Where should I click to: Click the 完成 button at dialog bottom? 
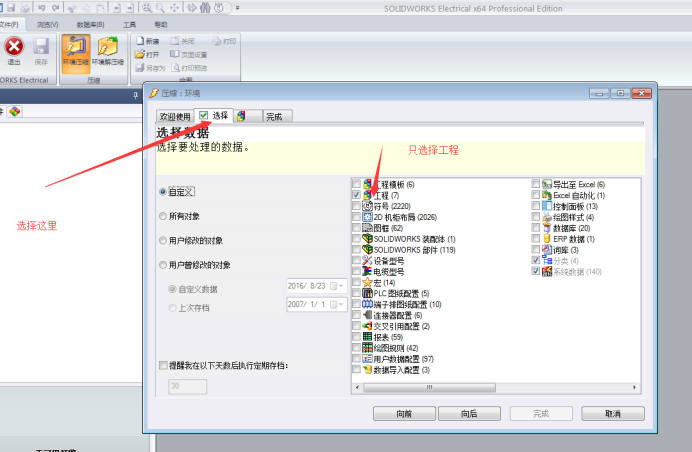coord(541,414)
